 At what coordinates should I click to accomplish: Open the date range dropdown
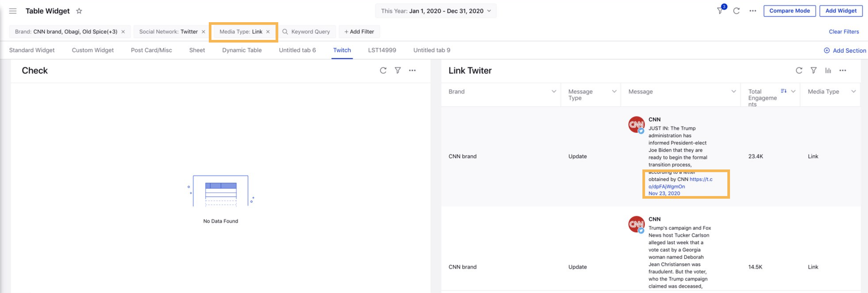(436, 11)
